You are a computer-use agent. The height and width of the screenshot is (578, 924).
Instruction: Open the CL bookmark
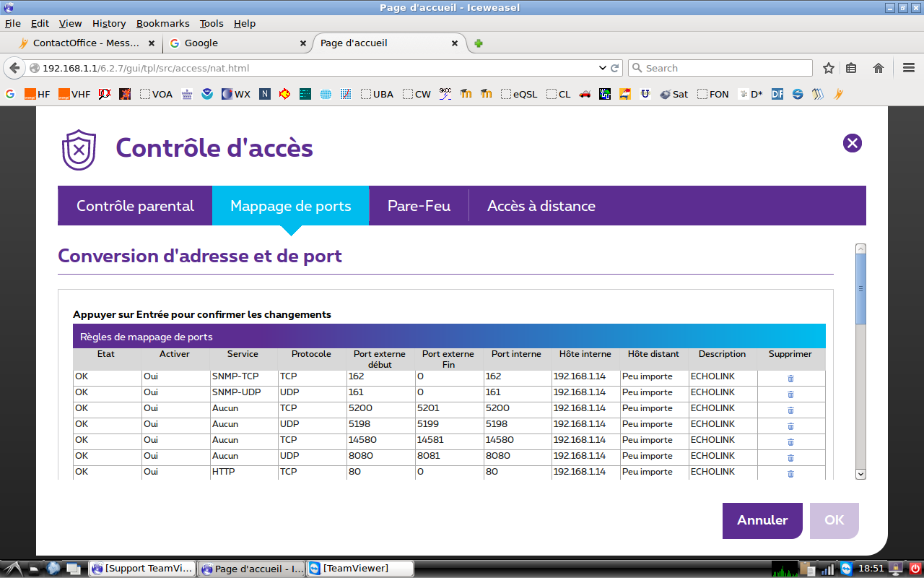(x=558, y=94)
